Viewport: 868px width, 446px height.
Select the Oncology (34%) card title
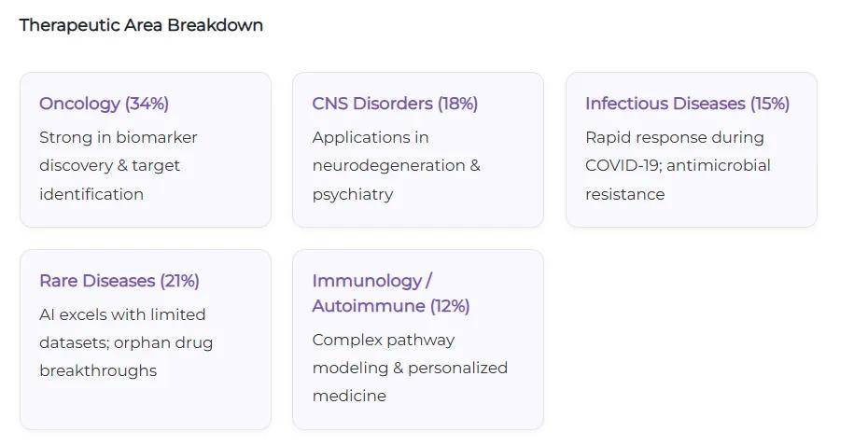click(x=104, y=104)
